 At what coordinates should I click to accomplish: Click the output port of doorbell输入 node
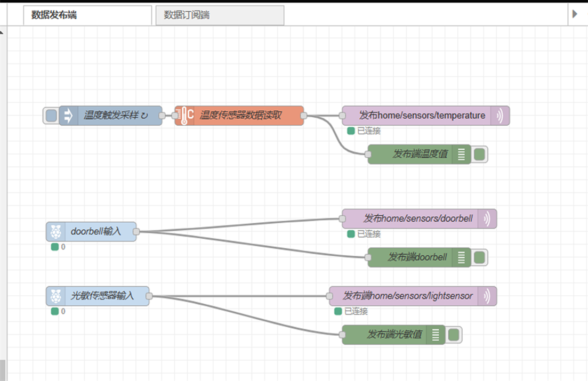[x=136, y=232]
